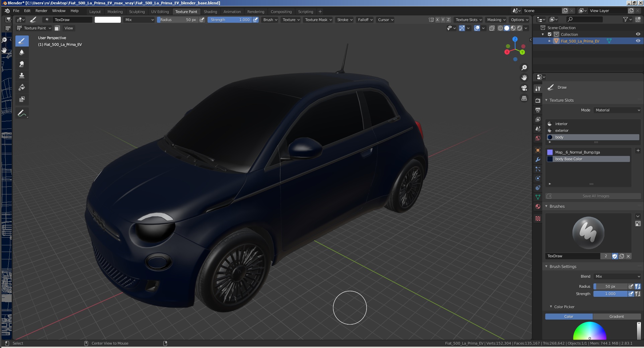Select the interior material slot

click(x=593, y=124)
